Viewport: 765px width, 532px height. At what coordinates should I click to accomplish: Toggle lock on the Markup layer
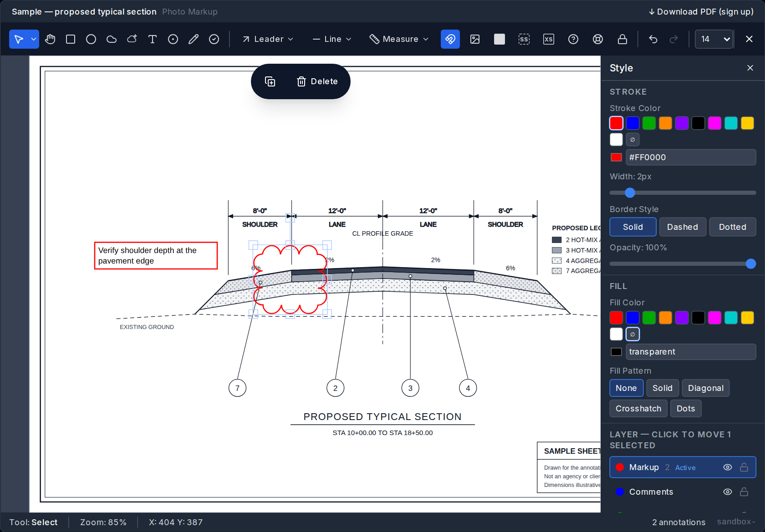(x=744, y=467)
